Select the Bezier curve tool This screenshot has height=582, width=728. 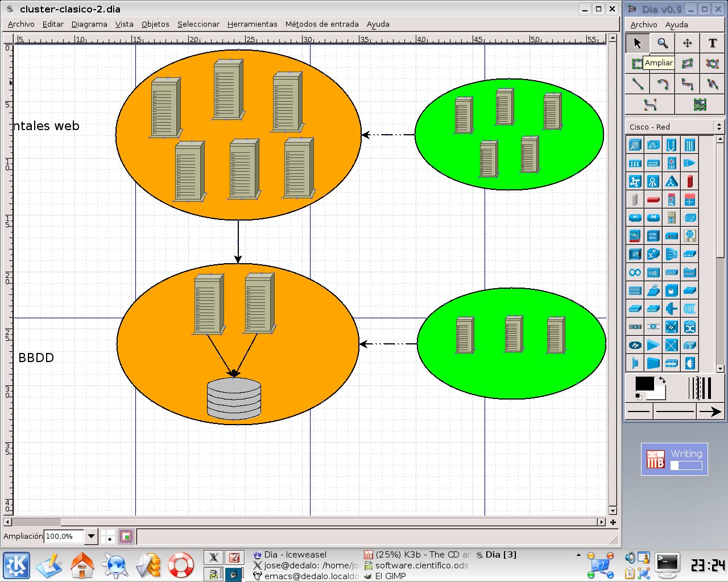pos(650,105)
